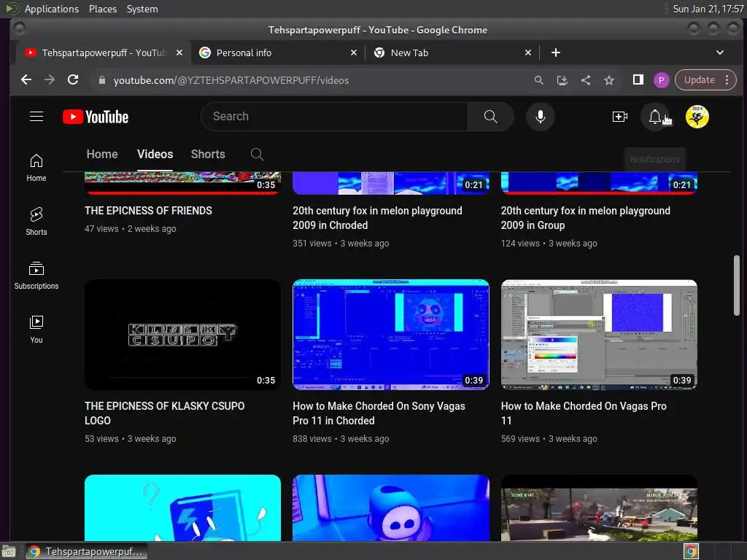Open 20th century fox 2009 in Group title
The width and height of the screenshot is (747, 560).
pos(586,217)
